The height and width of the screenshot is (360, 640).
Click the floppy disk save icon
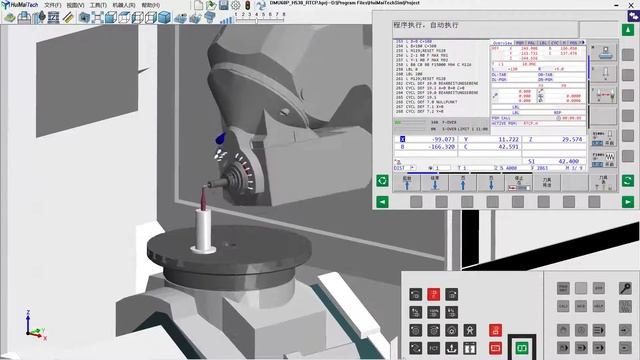point(224,5)
